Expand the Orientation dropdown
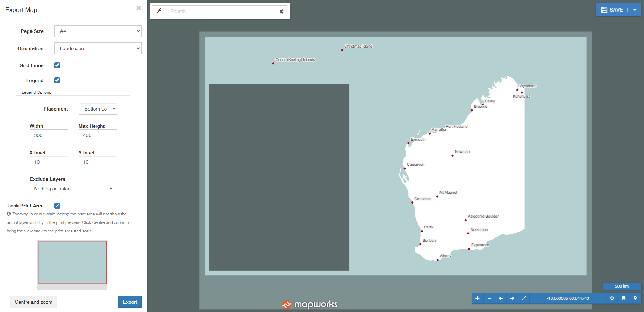This screenshot has height=312, width=644. tap(98, 48)
